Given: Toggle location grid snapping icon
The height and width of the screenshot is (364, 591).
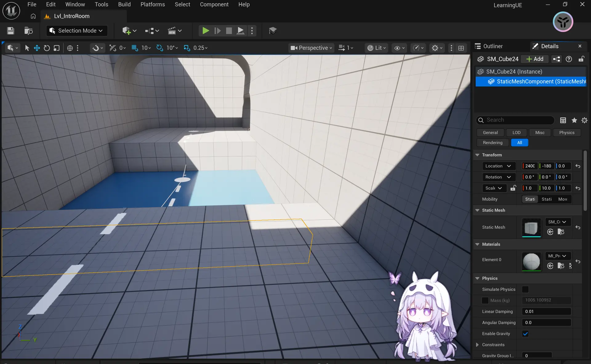Looking at the screenshot, I should pyautogui.click(x=135, y=48).
